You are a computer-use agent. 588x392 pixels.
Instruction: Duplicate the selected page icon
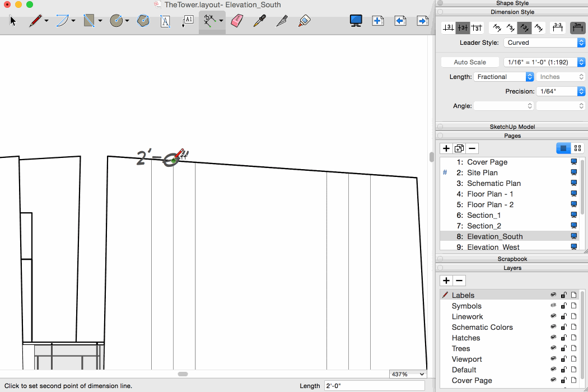(x=459, y=148)
